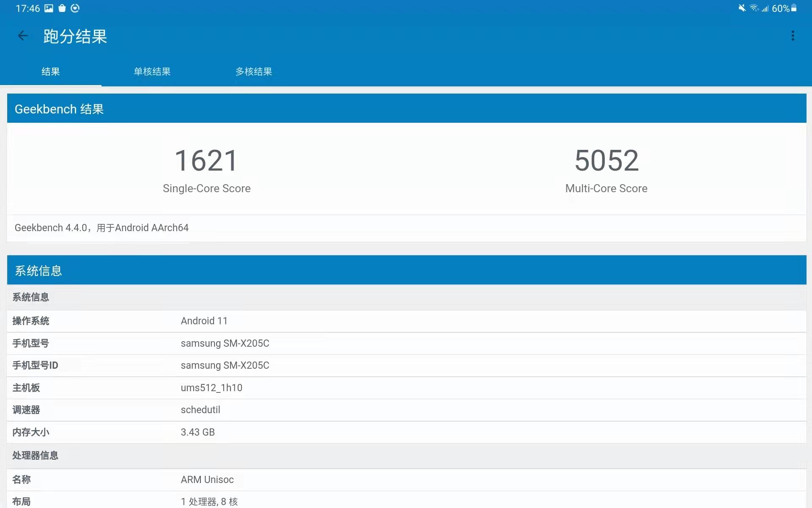Tap the shopping bag status icon

tap(62, 8)
